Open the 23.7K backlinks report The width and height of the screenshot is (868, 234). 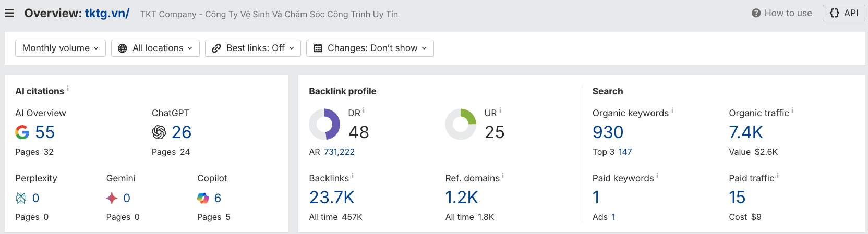point(332,198)
